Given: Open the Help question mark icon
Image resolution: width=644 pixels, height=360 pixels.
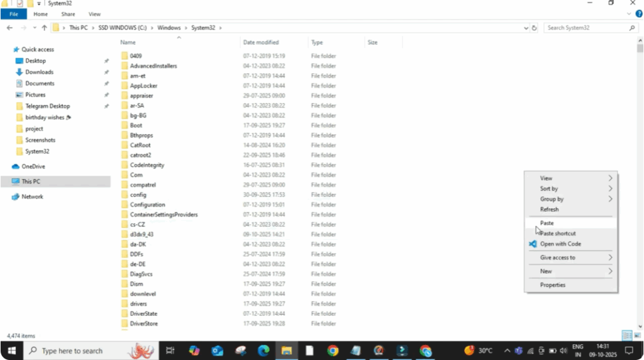Looking at the screenshot, I should [638, 14].
